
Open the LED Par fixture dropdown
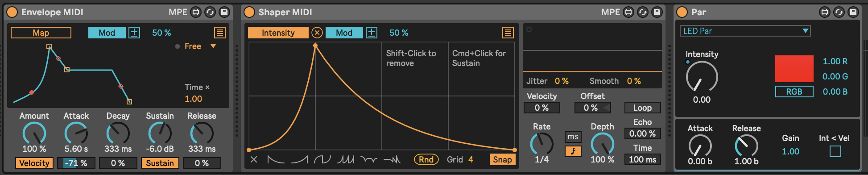coord(745,31)
